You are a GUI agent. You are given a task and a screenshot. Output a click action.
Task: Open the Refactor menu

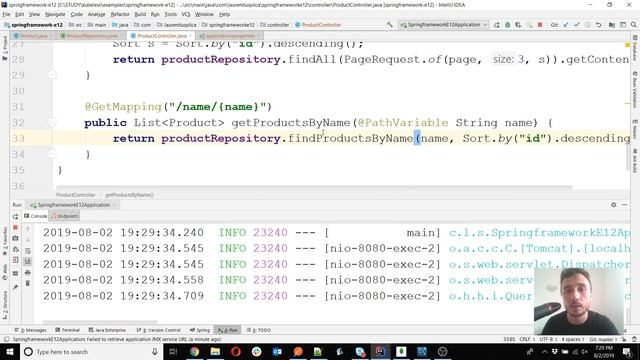point(120,14)
